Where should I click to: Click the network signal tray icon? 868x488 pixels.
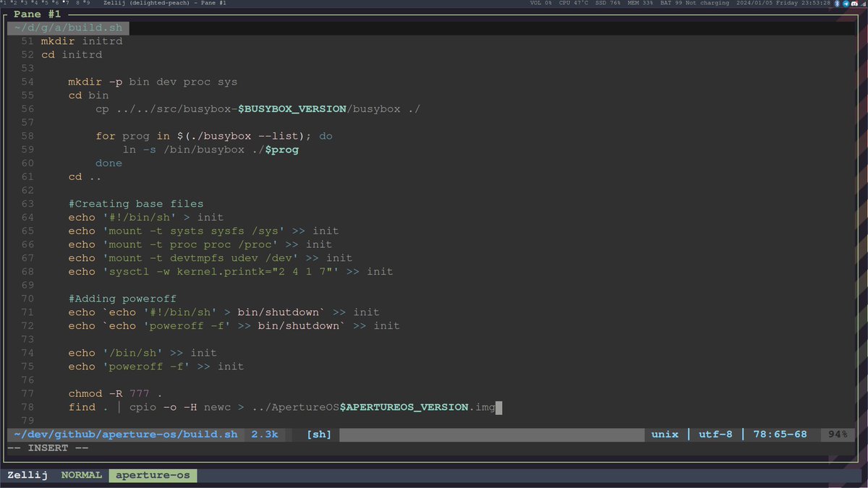pos(862,3)
